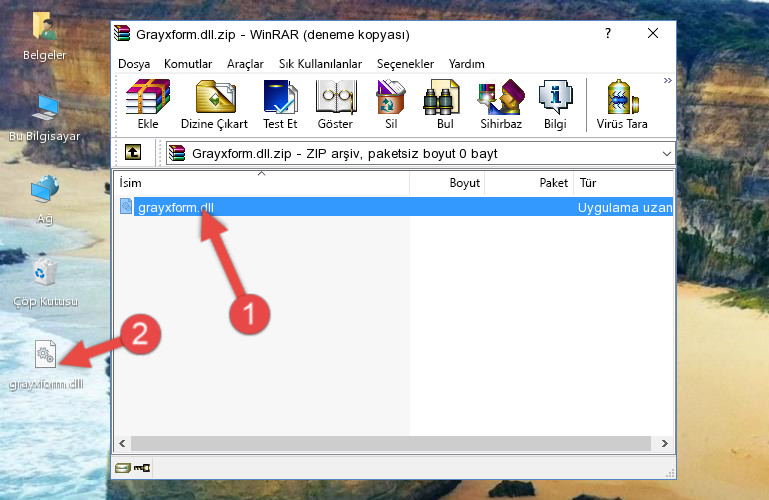This screenshot has width=769, height=500.
Task: Show archive Bilgi info
Action: 555,104
